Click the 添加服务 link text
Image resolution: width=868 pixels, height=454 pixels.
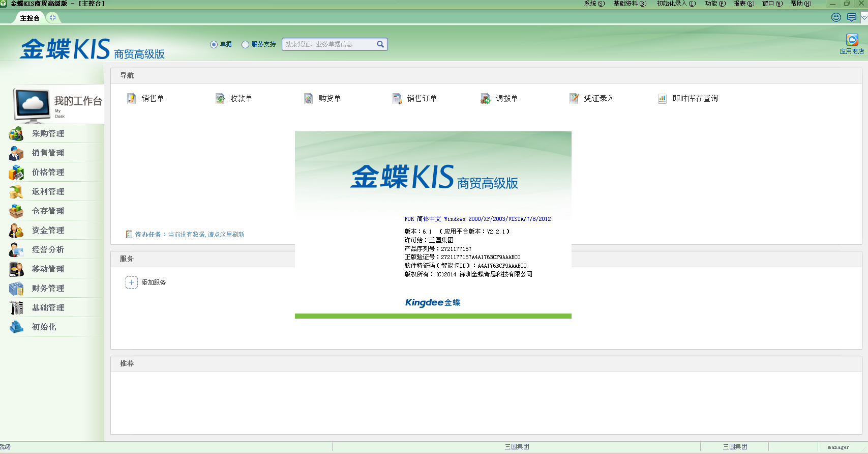[x=154, y=282]
